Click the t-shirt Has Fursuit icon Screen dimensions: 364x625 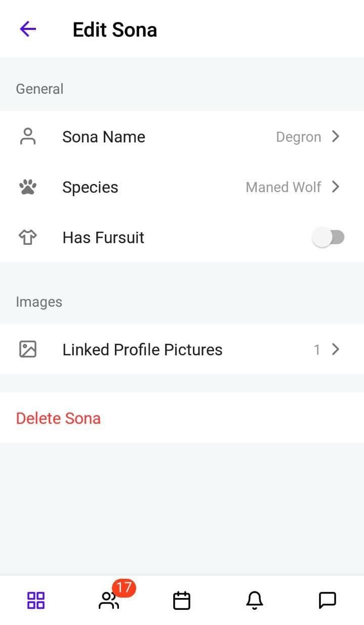coord(28,238)
